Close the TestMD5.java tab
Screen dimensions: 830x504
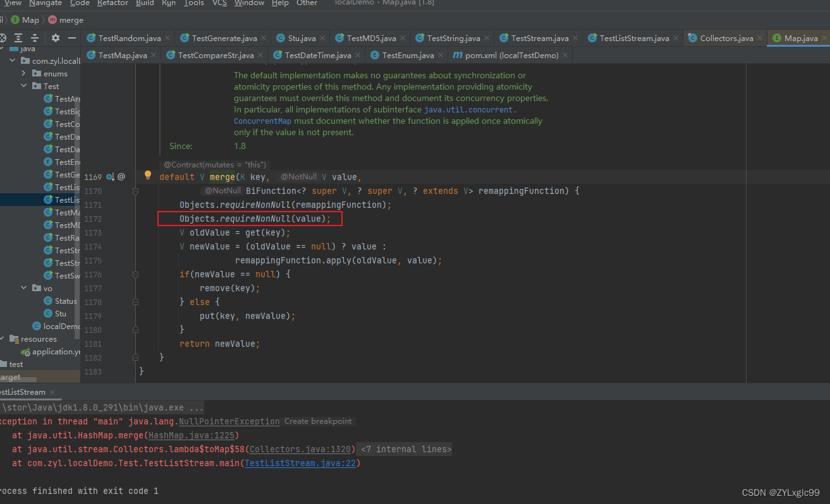coord(402,38)
